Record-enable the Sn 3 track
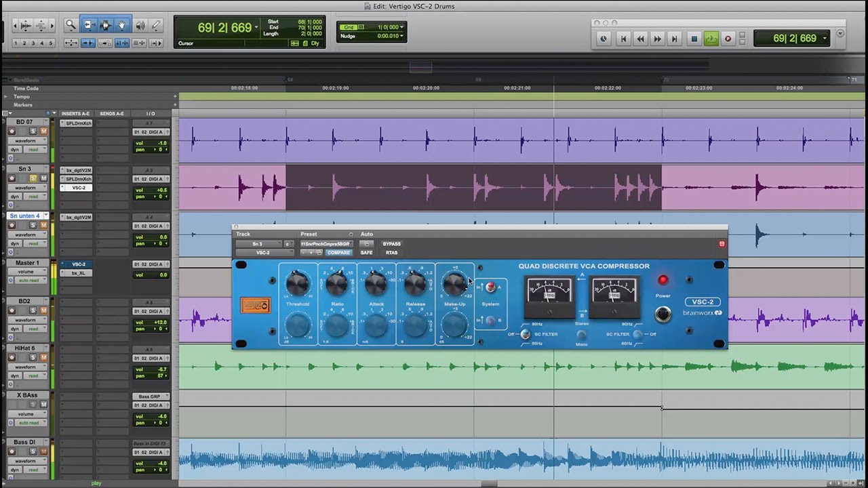Viewport: 868px width, 488px height. 12,178
